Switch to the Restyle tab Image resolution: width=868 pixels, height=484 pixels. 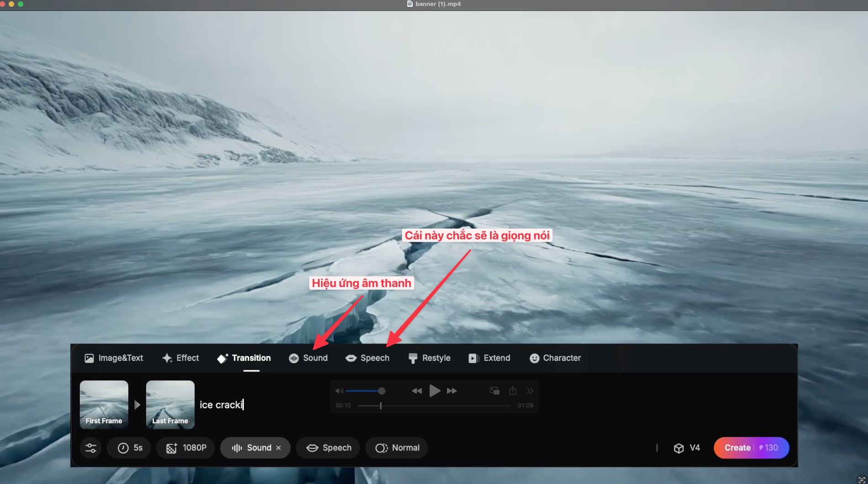coord(429,358)
